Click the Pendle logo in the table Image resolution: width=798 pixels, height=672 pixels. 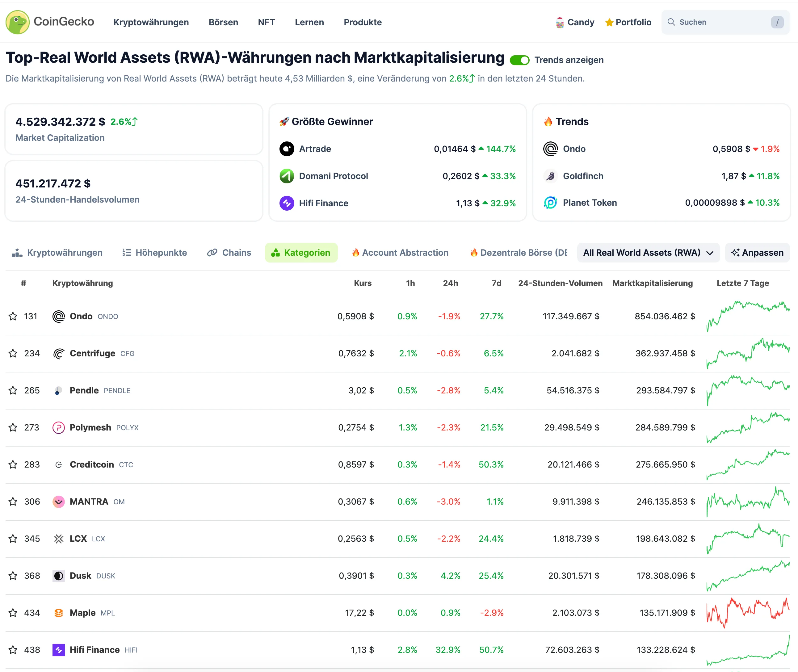tap(59, 390)
